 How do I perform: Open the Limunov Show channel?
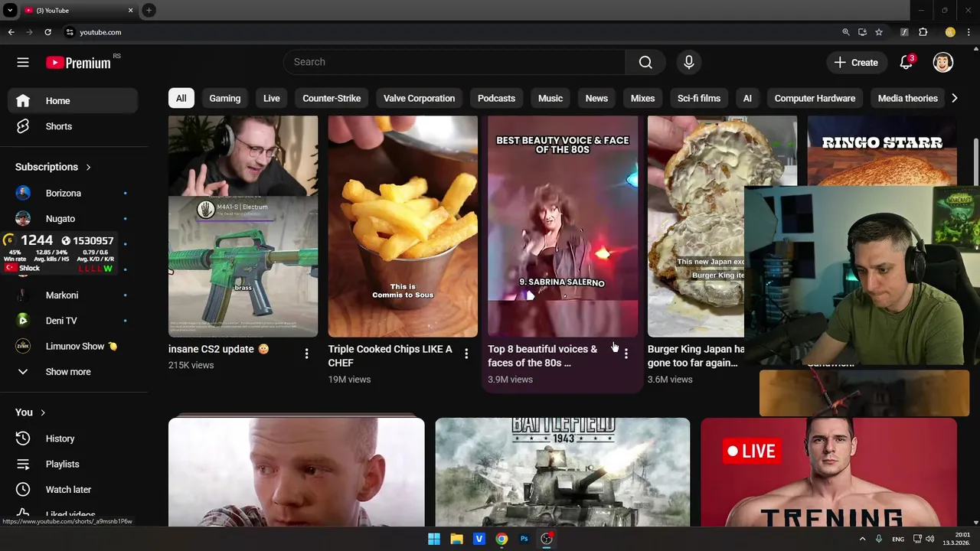[x=73, y=346]
